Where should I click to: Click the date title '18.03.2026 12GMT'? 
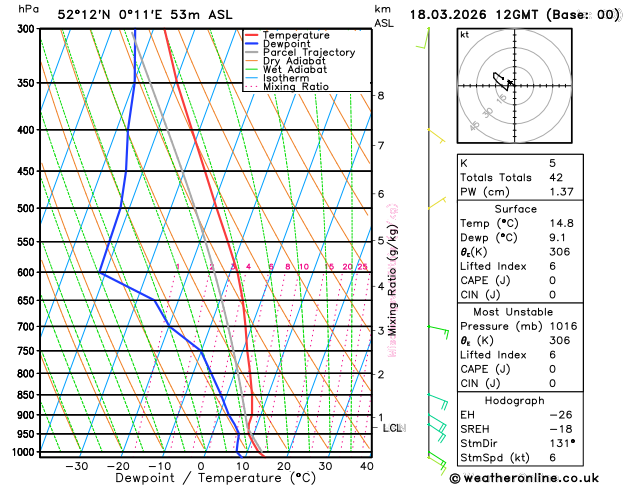[473, 15]
